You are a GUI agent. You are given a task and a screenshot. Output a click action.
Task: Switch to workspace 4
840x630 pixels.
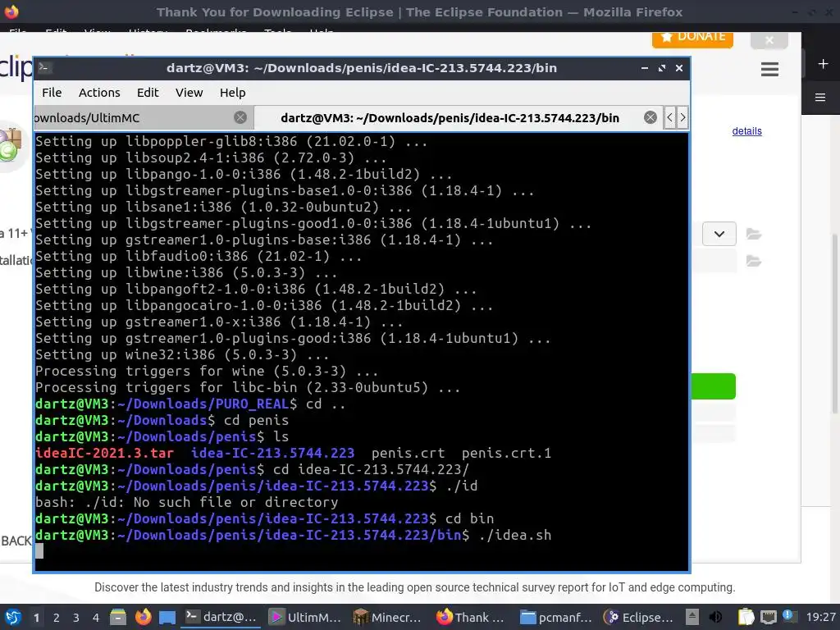[x=96, y=618]
